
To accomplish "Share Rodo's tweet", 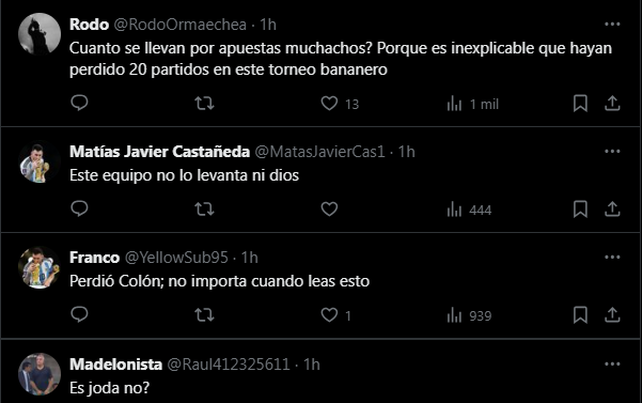I will [x=612, y=103].
